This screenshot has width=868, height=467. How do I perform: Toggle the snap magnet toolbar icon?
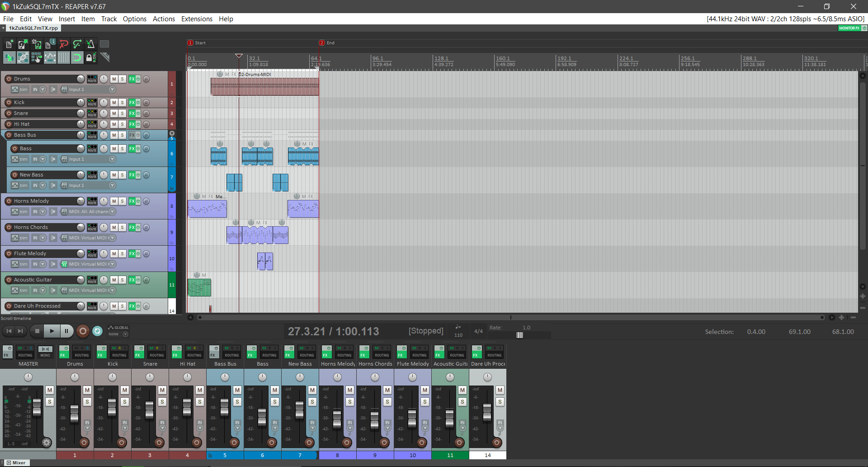coord(77,57)
